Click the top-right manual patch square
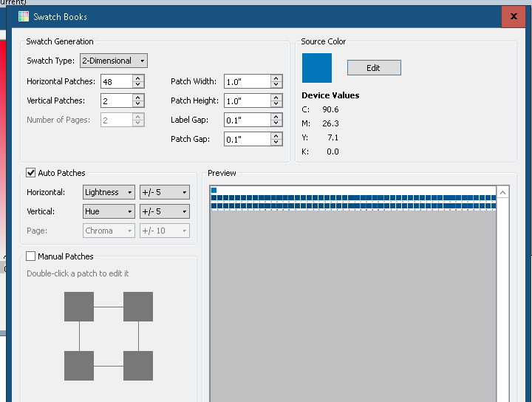The image size is (532, 402). [x=138, y=307]
